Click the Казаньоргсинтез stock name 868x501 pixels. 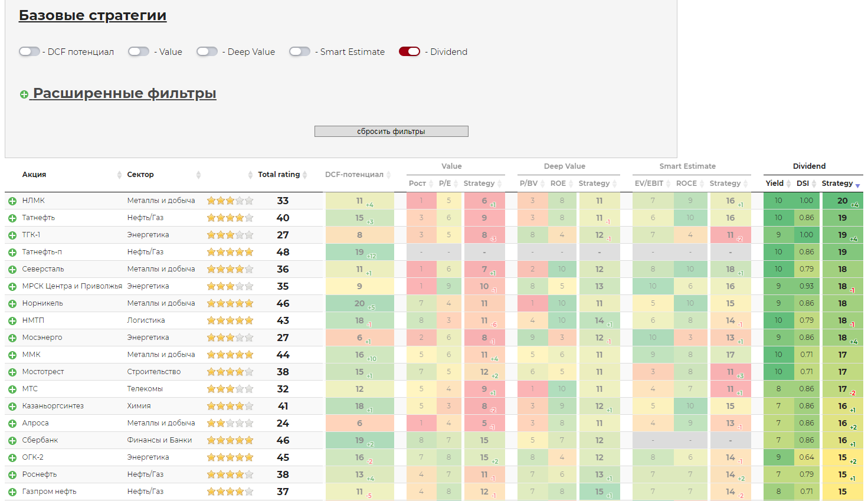pos(53,406)
